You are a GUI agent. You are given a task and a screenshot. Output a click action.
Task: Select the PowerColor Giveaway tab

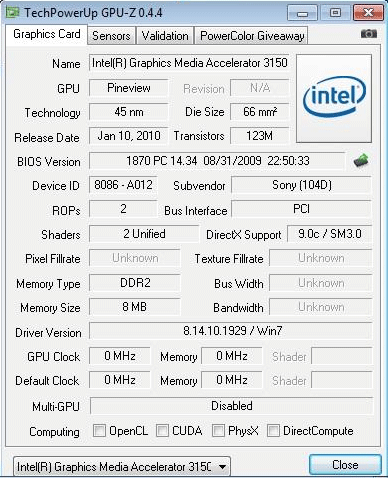(x=252, y=36)
